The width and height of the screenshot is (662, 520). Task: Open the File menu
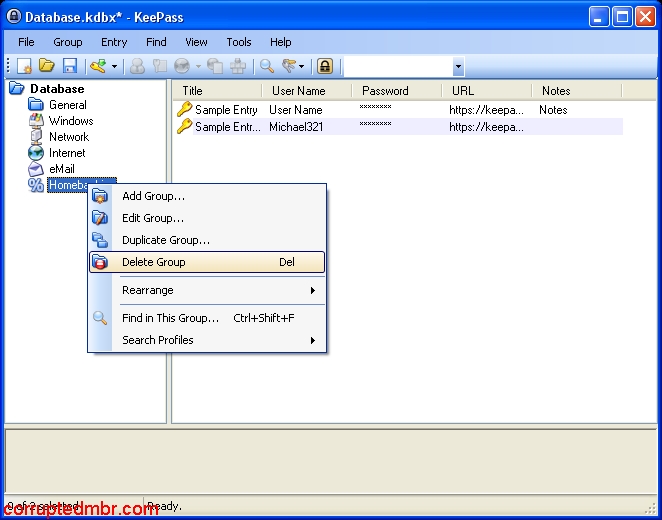[26, 42]
